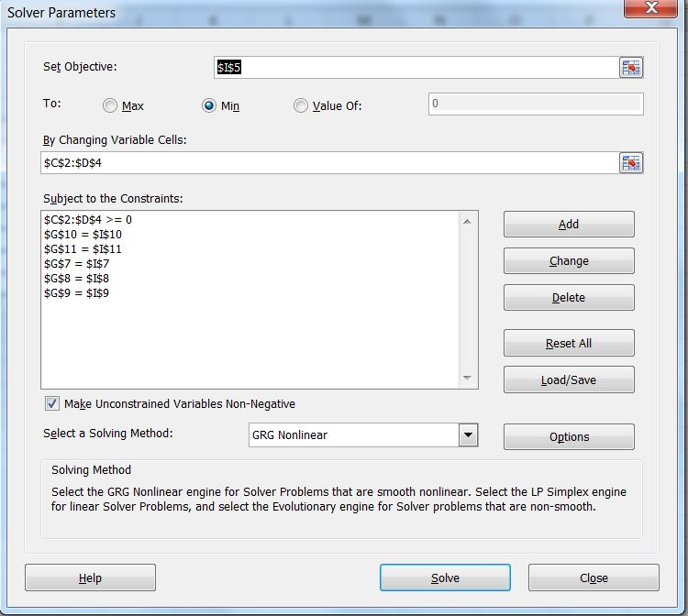The width and height of the screenshot is (688, 616).
Task: Click the Change constraint button
Action: pos(569,261)
